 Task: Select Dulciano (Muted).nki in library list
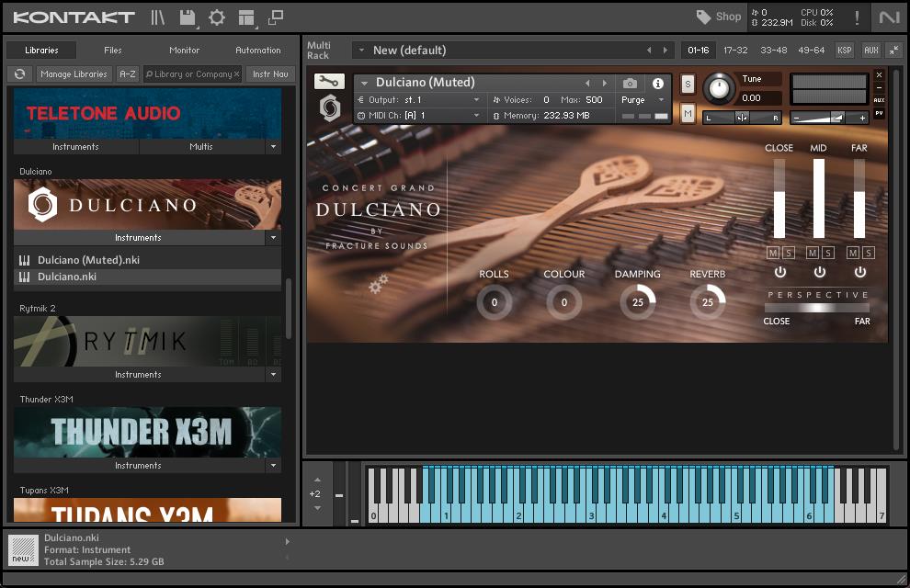[x=88, y=260]
